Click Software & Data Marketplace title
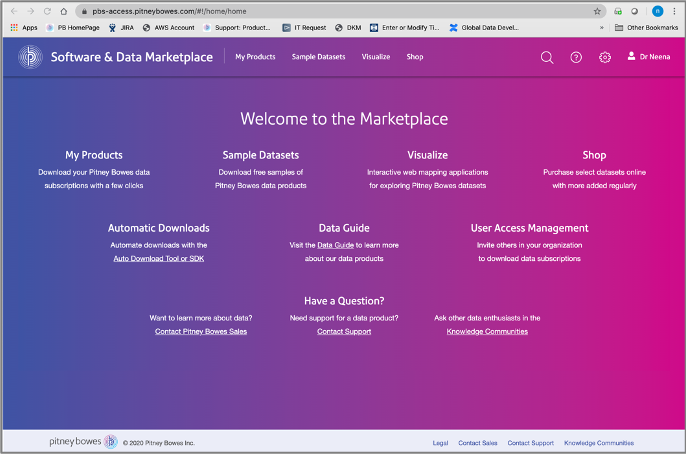Viewport: 686px width, 454px height. tap(132, 57)
